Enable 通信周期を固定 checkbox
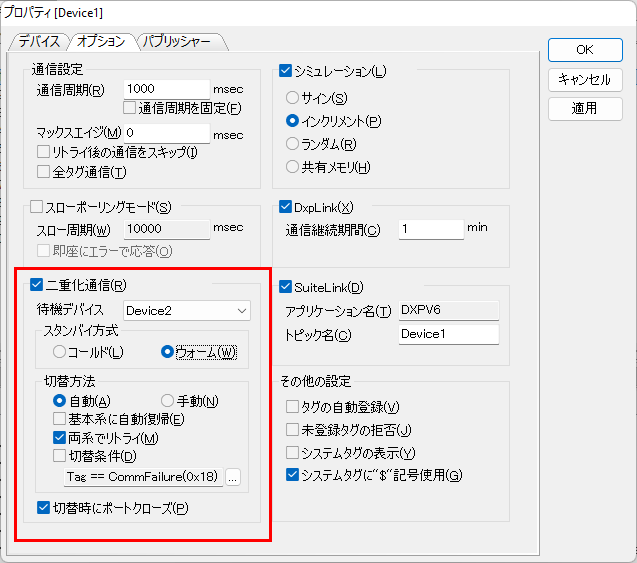 (x=129, y=107)
